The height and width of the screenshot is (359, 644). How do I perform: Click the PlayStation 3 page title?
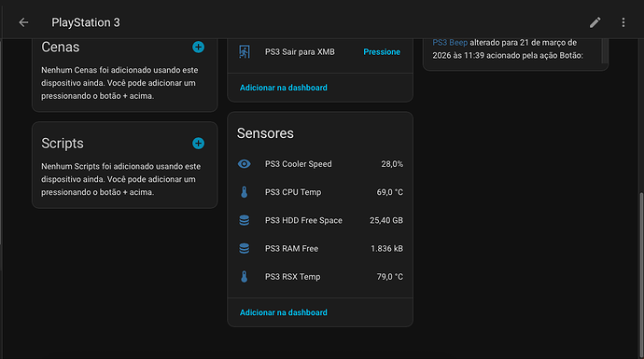coord(86,22)
